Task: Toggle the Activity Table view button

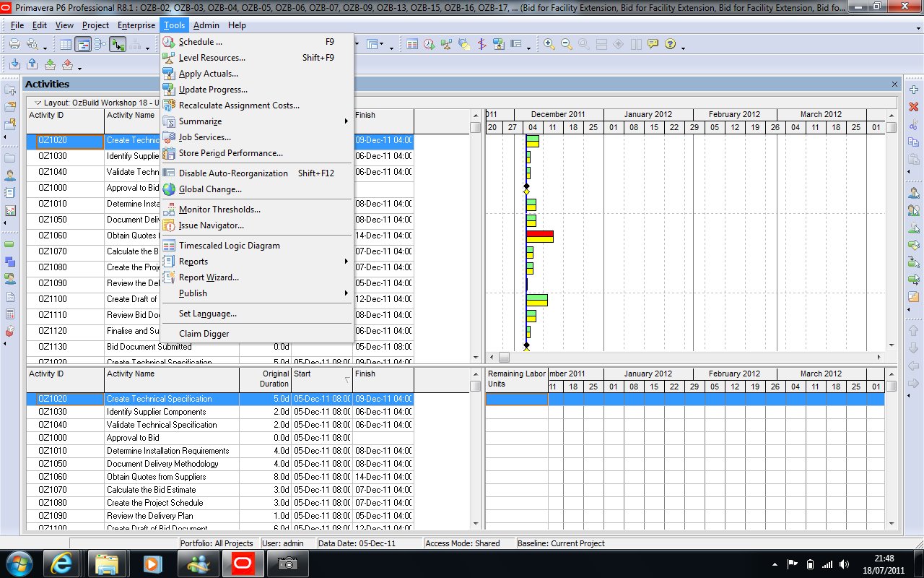Action: (x=66, y=44)
